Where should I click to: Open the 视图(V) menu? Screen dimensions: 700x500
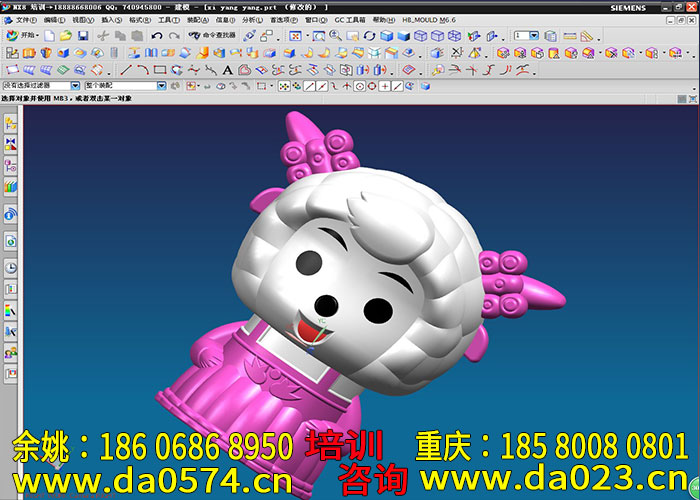tap(83, 20)
